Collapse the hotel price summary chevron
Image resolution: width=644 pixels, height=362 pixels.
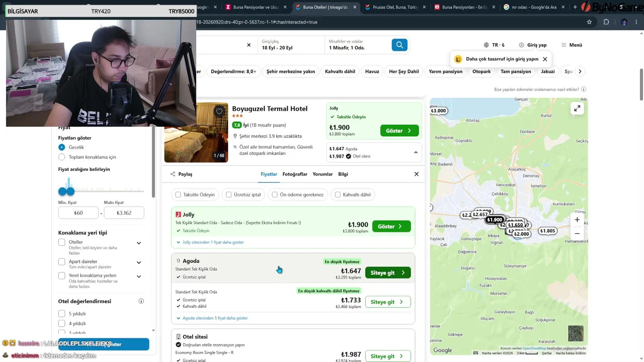(x=416, y=152)
